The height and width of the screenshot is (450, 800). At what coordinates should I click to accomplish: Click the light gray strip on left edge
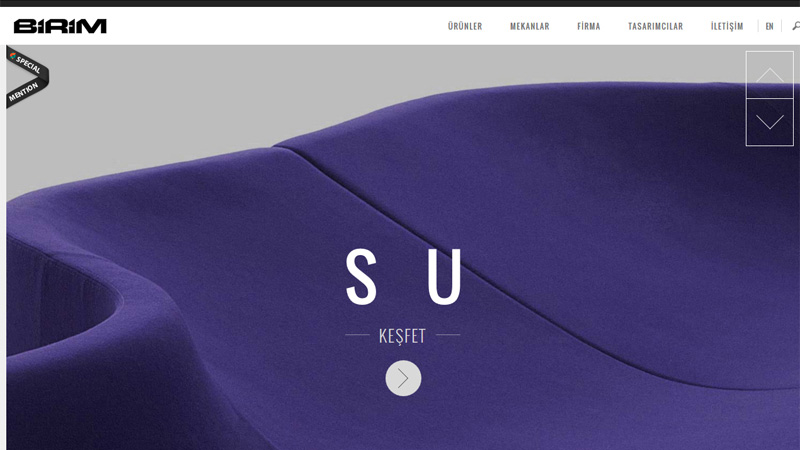tap(3, 247)
